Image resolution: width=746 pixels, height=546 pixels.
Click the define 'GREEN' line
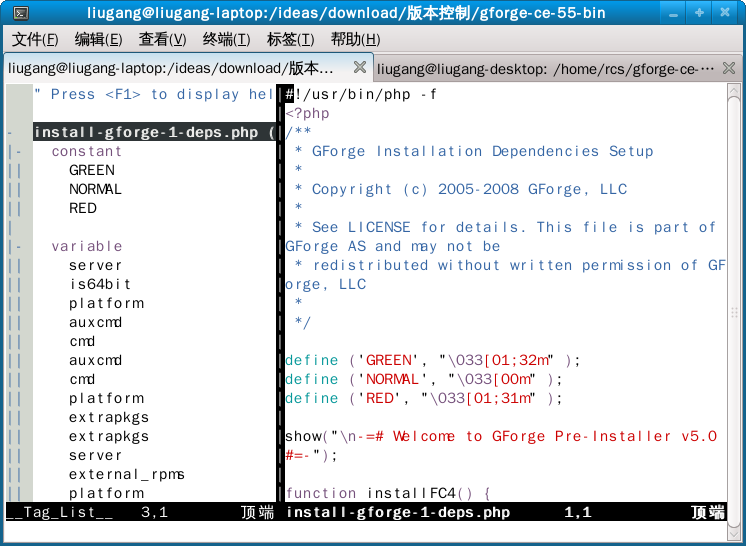click(x=432, y=361)
